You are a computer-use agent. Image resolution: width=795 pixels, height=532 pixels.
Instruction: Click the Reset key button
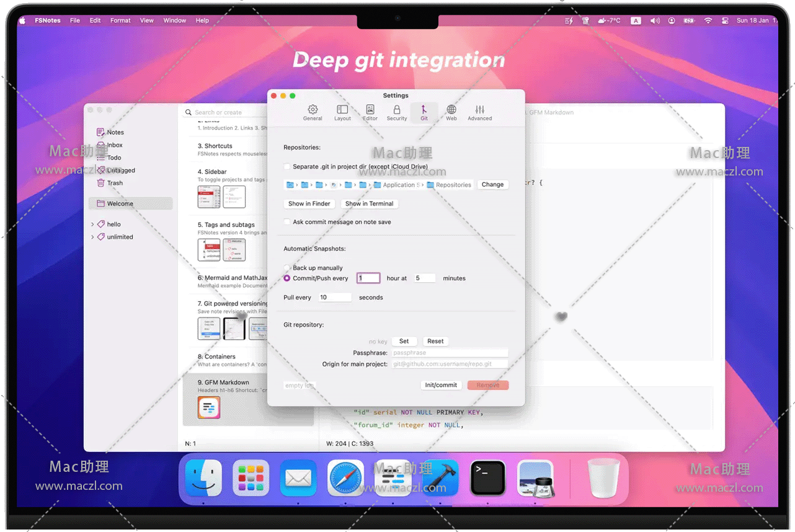435,341
